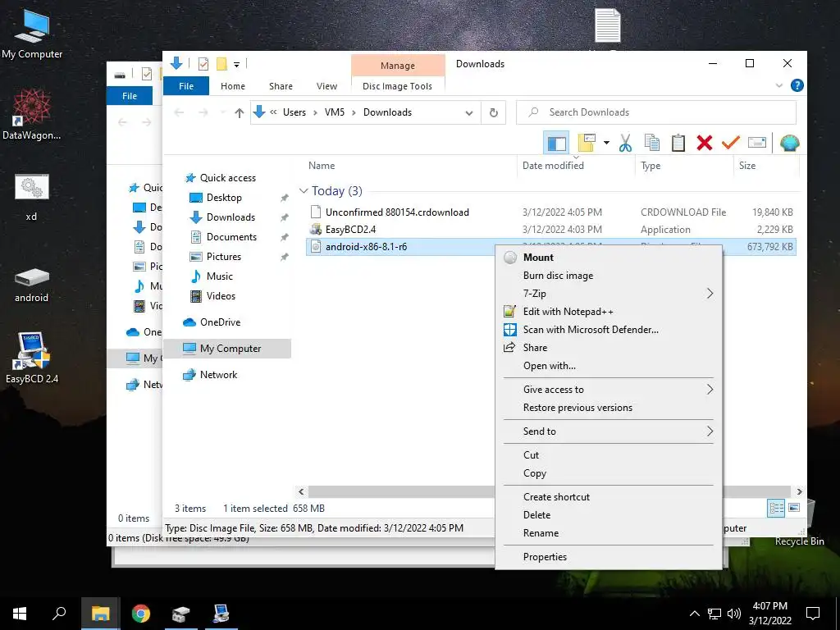Viewport: 840px width, 630px height.
Task: Select Network in the navigation pane
Action: [218, 374]
